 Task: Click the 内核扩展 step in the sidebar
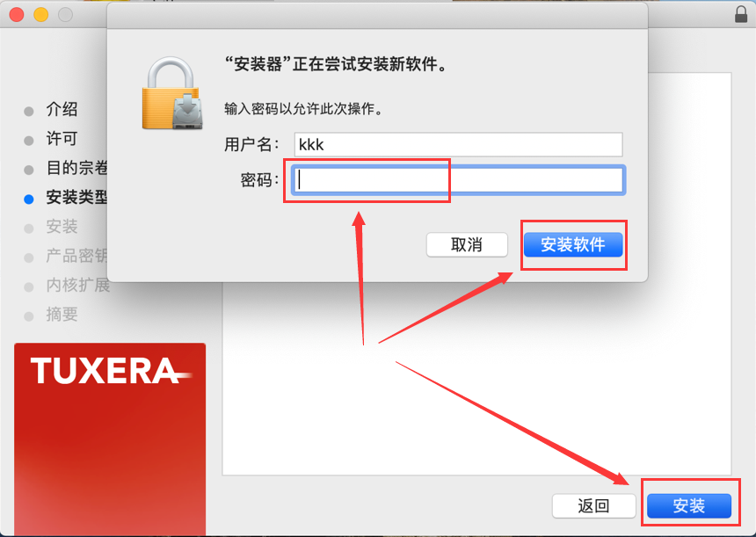(x=78, y=285)
